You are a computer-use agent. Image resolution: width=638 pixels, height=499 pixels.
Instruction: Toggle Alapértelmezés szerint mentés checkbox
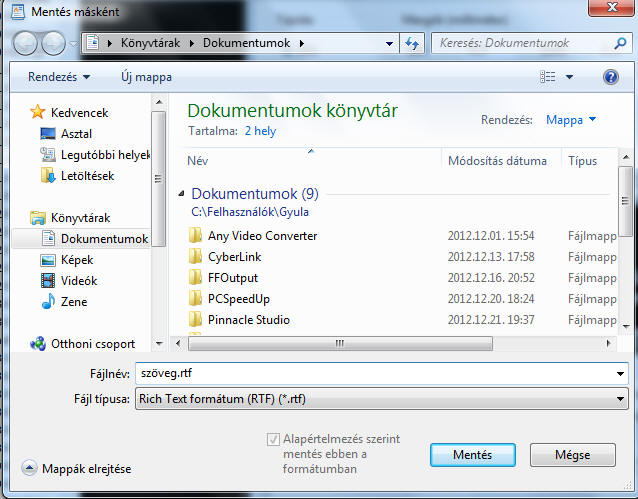pos(273,439)
